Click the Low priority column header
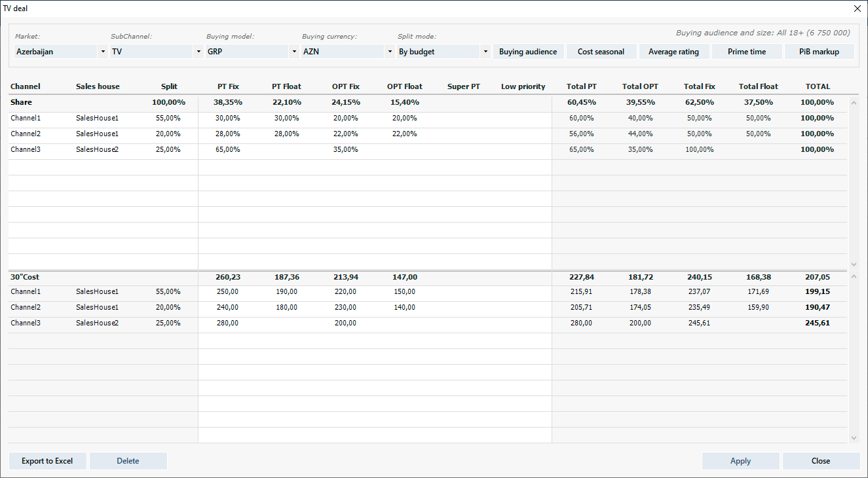The image size is (868, 478). point(523,86)
